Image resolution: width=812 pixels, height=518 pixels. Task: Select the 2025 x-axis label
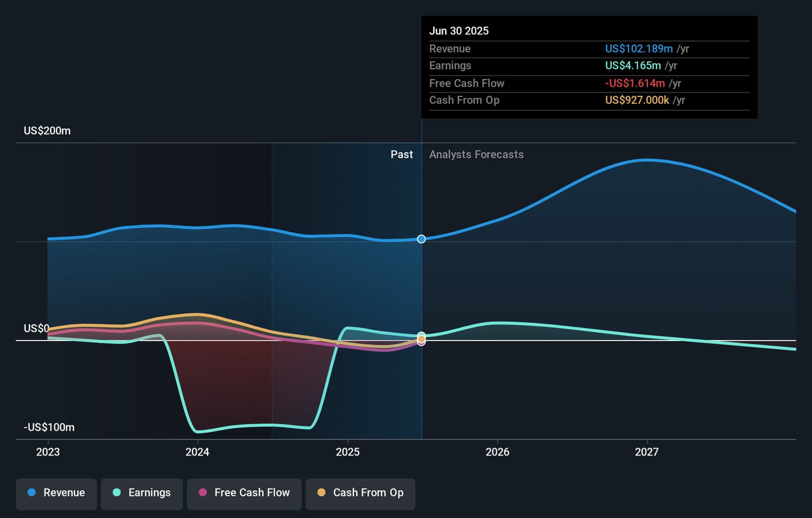click(x=347, y=452)
